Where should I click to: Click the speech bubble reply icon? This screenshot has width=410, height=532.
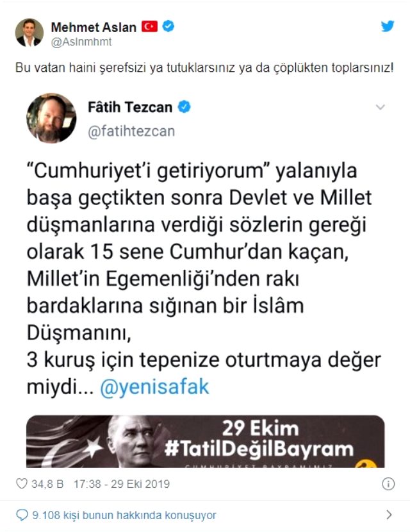click(x=22, y=515)
